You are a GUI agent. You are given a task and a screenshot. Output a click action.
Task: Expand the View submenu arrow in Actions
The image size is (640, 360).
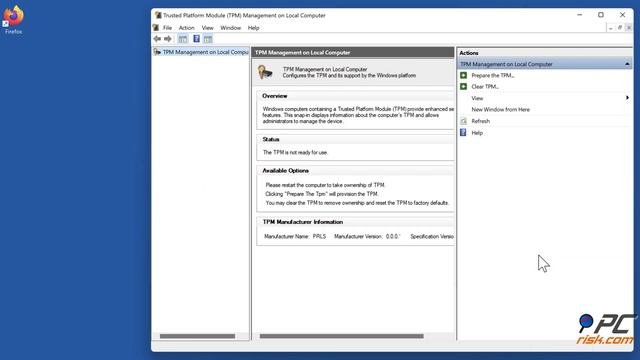tap(627, 98)
